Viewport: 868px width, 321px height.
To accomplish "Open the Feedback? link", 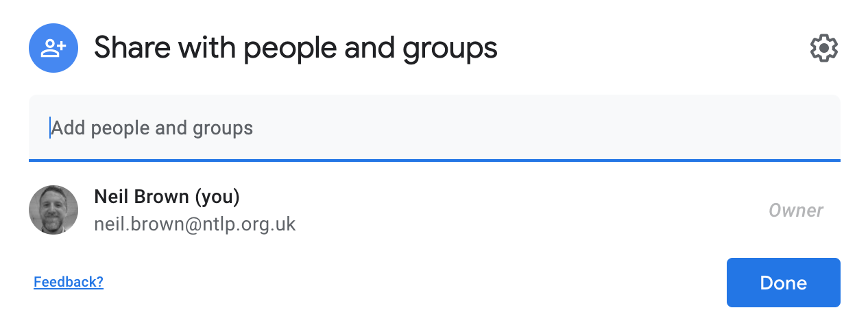I will tap(69, 281).
